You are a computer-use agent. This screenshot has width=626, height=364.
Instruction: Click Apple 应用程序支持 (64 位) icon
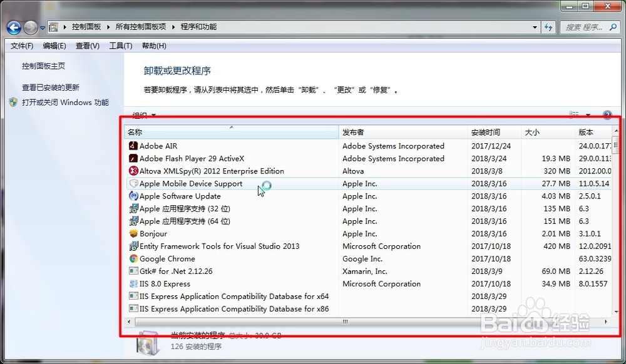[x=133, y=221]
